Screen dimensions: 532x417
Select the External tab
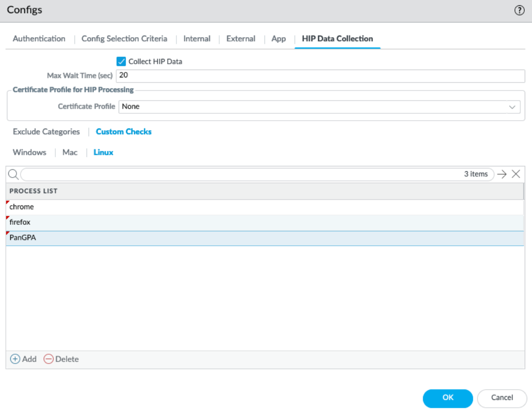(x=241, y=39)
